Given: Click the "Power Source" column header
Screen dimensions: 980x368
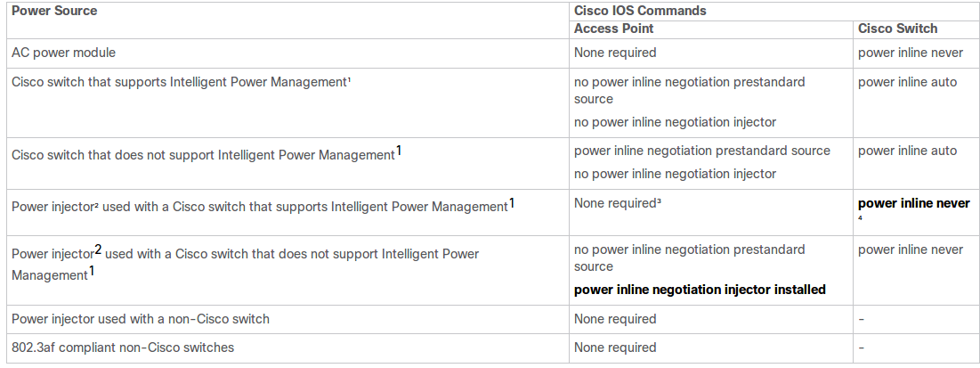Looking at the screenshot, I should (x=54, y=11).
